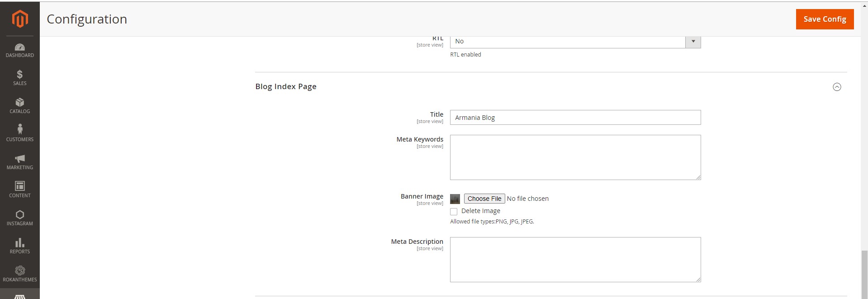Viewport: 868px width, 299px height.
Task: Open the Instagram sidebar menu
Action: [x=20, y=218]
